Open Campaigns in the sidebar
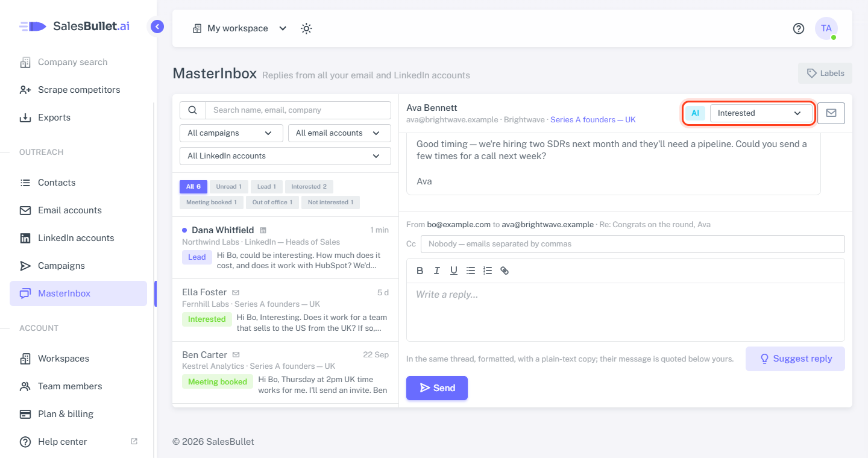Image resolution: width=868 pixels, height=458 pixels. (x=78, y=266)
